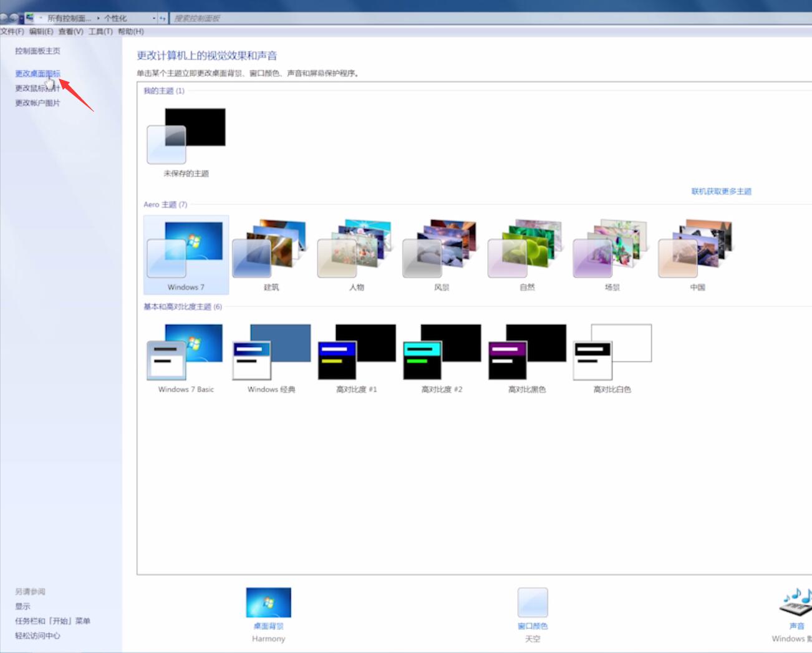Click the Aero 主题 (7) group header
The width and height of the screenshot is (812, 653).
165,205
